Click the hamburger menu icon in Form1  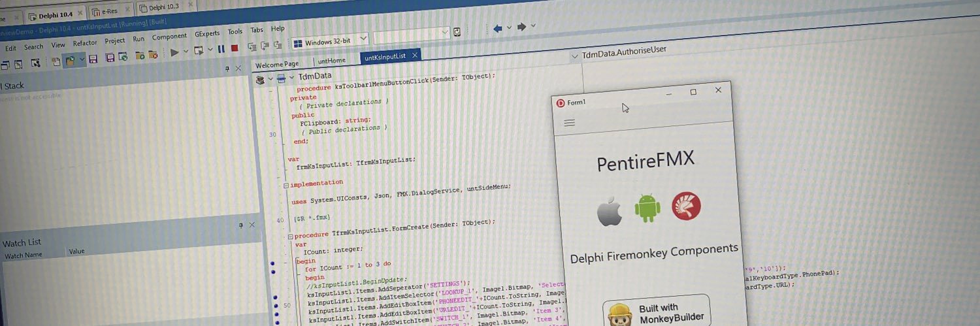tap(569, 122)
